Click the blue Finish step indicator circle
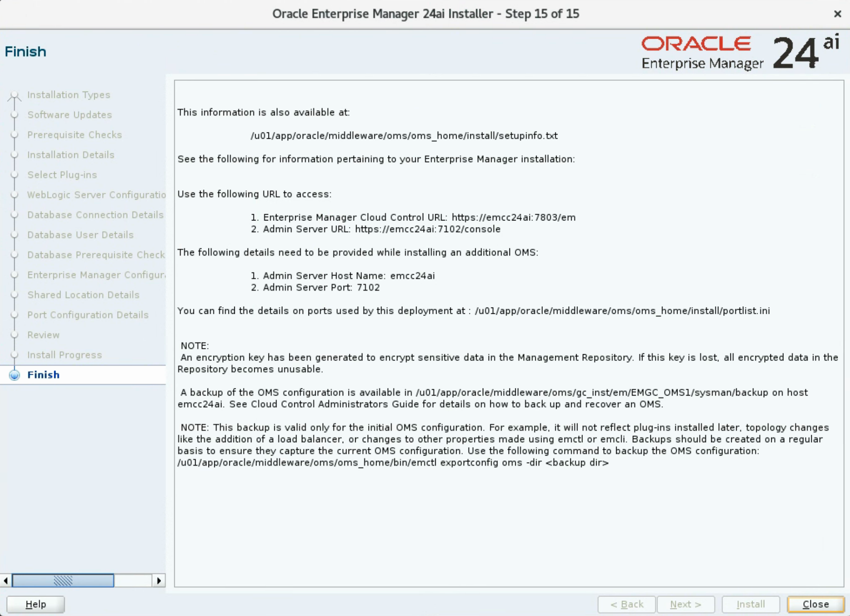This screenshot has width=850, height=616. tap(14, 375)
